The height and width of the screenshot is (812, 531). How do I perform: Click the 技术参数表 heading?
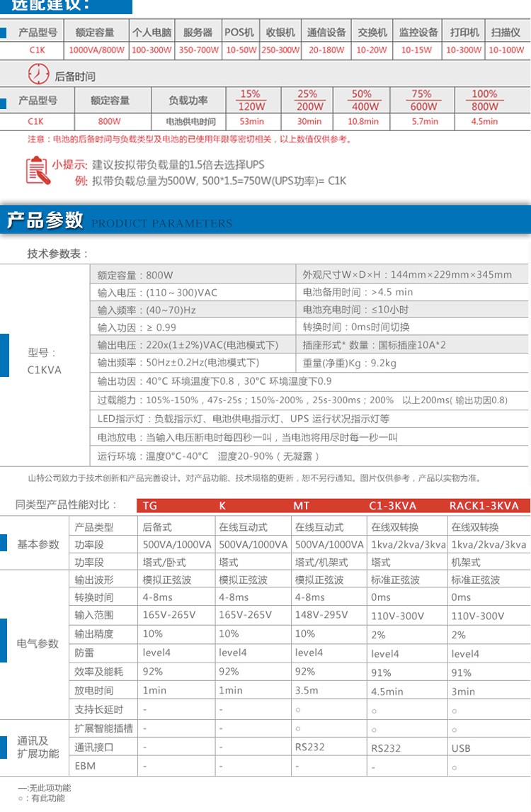57,254
